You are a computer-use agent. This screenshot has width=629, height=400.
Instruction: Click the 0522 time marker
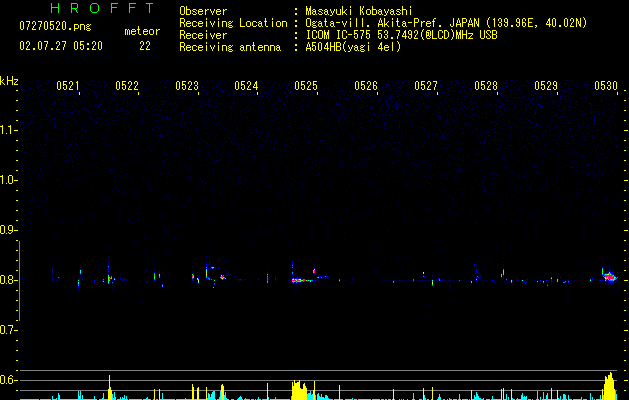coord(127,86)
